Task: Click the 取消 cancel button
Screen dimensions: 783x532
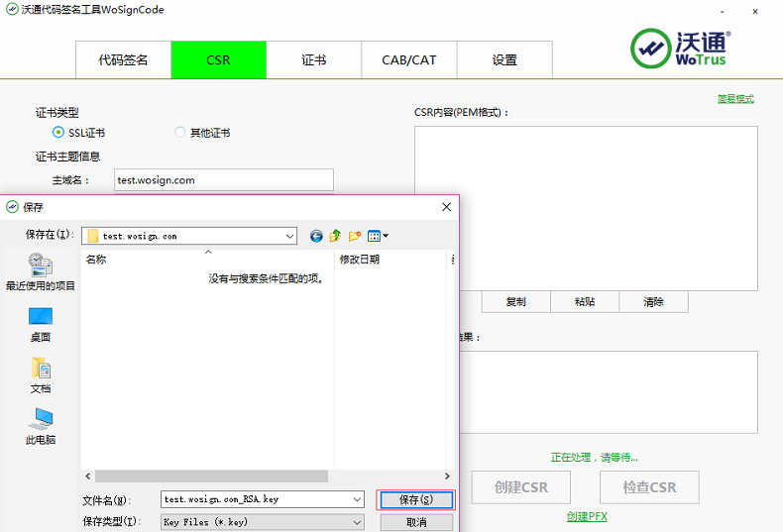Action: pyautogui.click(x=415, y=522)
